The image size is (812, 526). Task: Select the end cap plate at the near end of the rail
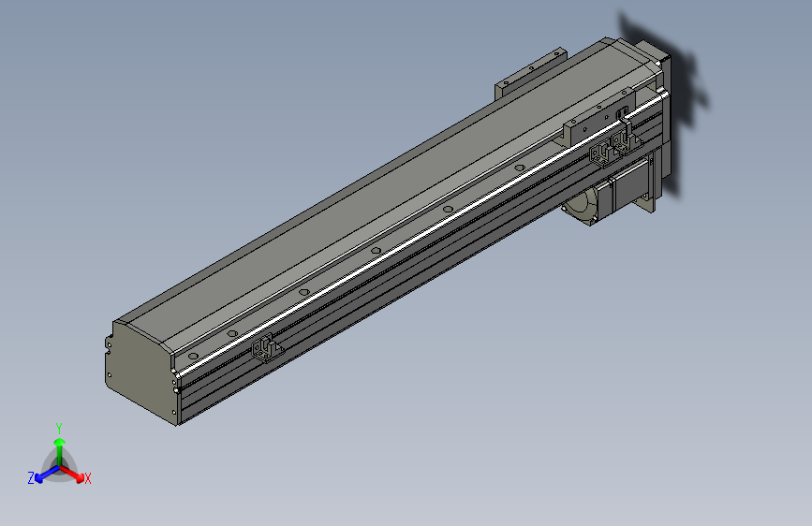(x=139, y=372)
